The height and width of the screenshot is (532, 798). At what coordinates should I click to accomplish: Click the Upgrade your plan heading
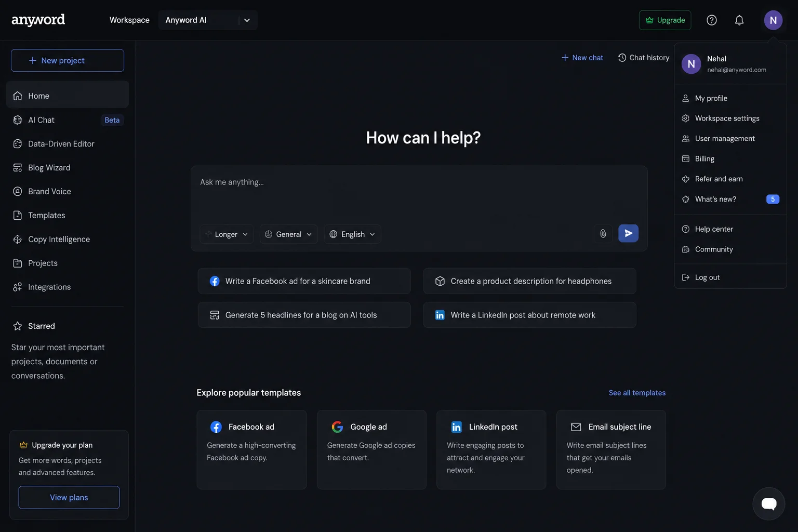click(62, 445)
